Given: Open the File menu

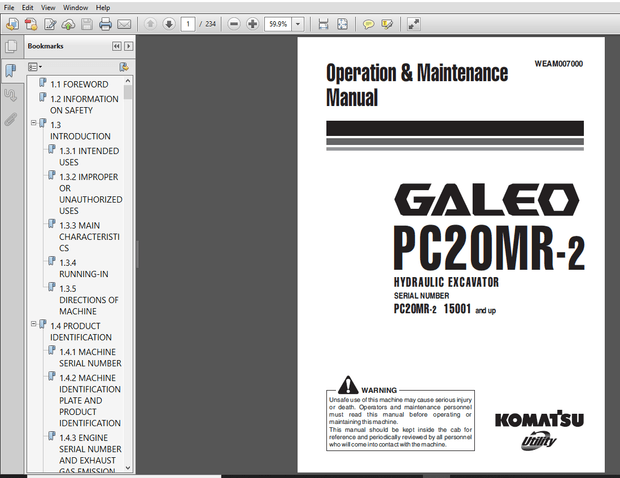Looking at the screenshot, I should pos(9,8).
